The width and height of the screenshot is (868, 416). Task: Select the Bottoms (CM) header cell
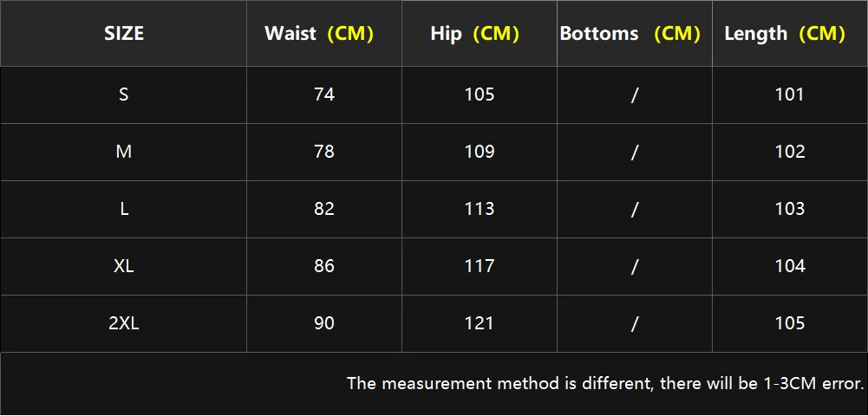[x=635, y=34]
